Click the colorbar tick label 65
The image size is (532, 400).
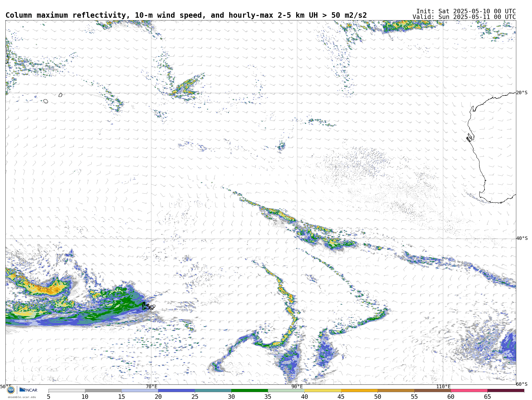[487, 397]
